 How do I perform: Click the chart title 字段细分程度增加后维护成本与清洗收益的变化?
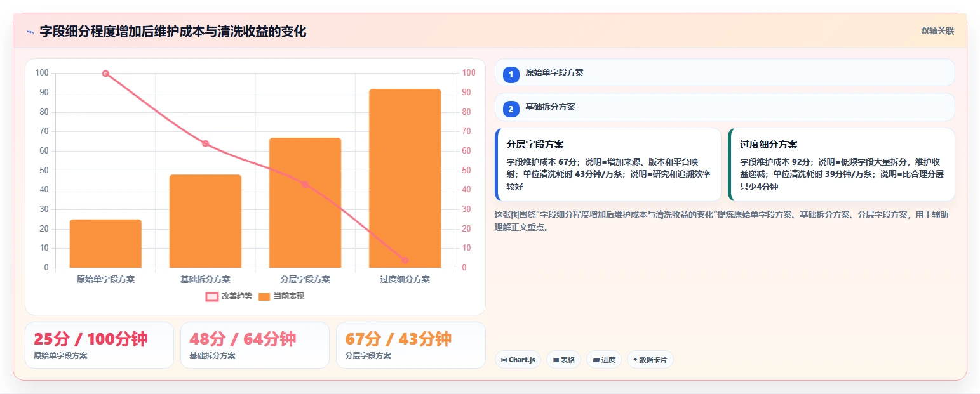[173, 31]
